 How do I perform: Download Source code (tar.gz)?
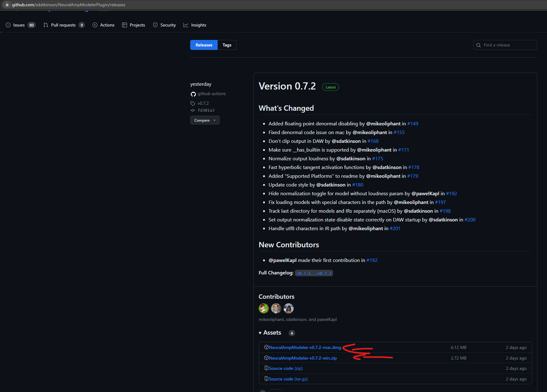click(x=287, y=379)
